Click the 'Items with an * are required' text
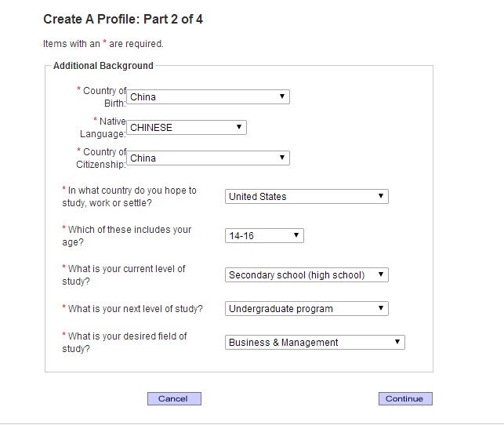The width and height of the screenshot is (504, 425). click(x=103, y=44)
